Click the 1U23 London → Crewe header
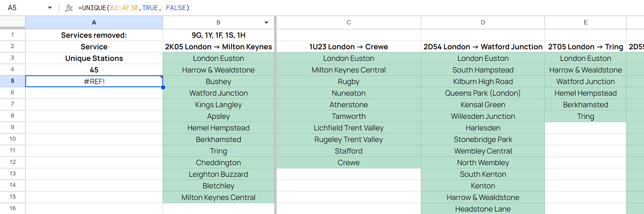The image size is (644, 214). (349, 47)
